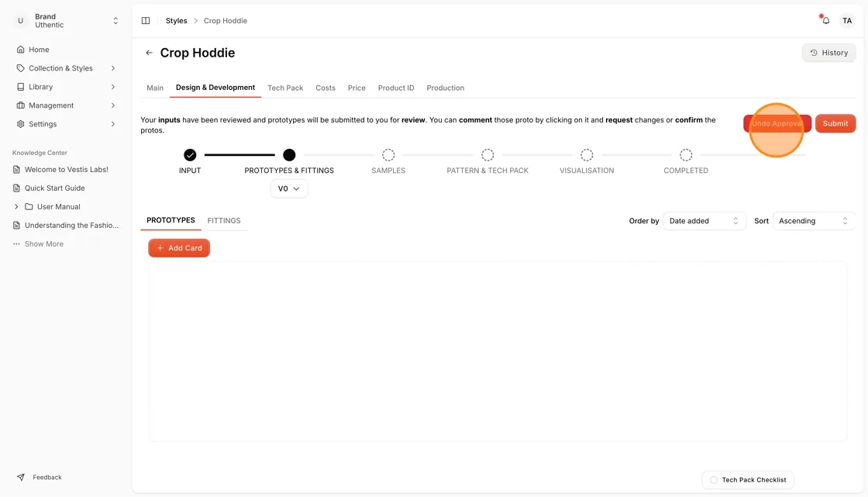The height and width of the screenshot is (497, 868).
Task: Open the Order by Date added dropdown
Action: (x=704, y=220)
